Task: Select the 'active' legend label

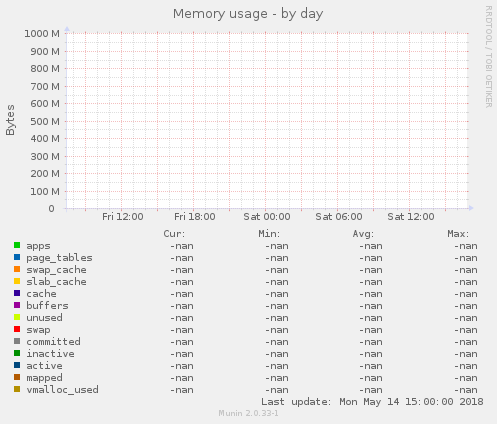Action: [x=44, y=366]
